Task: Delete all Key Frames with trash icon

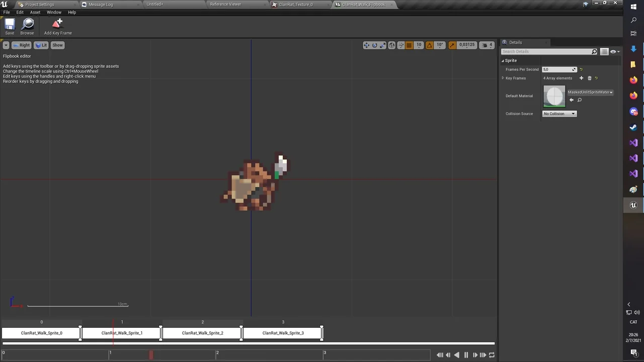Action: [x=590, y=78]
